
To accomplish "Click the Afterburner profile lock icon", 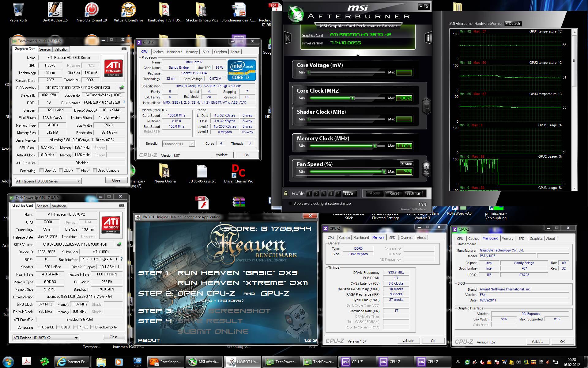I will [286, 193].
